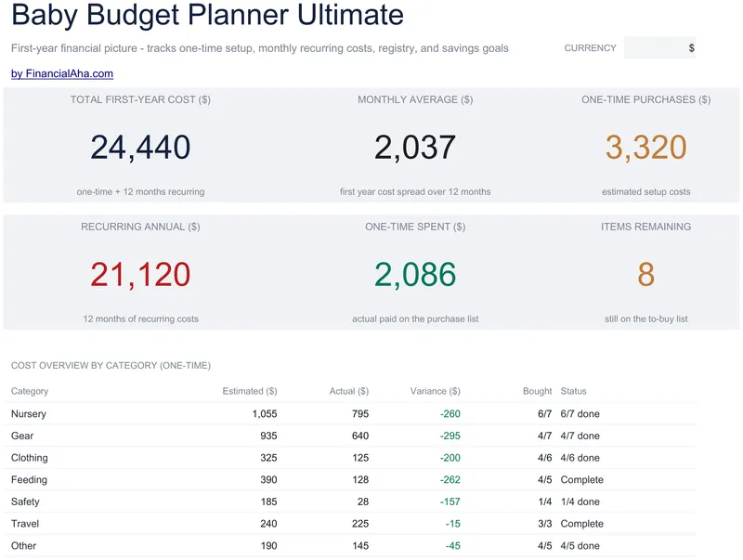Select Clothing status 4/6 done
This screenshot has width=743, height=560.
(x=580, y=458)
